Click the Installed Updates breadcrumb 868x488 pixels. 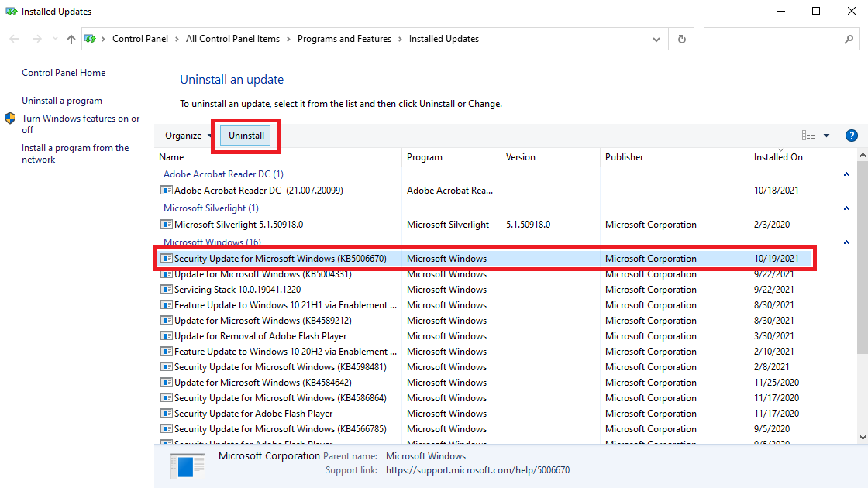[444, 39]
